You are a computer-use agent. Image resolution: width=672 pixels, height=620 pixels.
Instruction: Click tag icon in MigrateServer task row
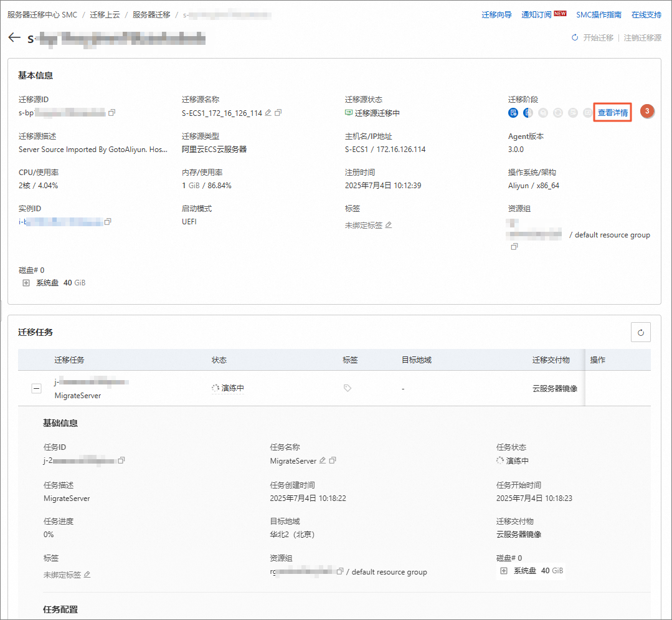point(348,388)
